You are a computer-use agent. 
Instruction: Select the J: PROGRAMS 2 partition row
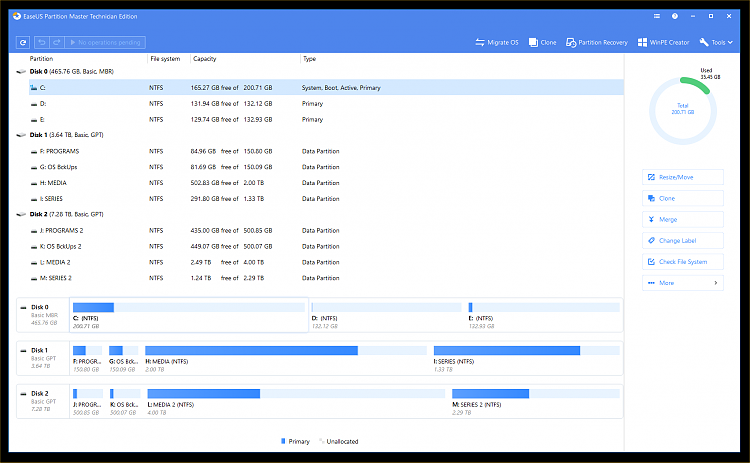326,231
